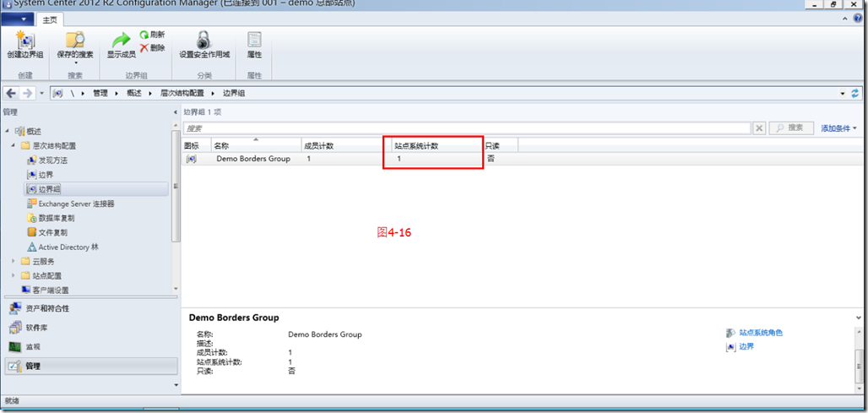This screenshot has height=413, width=868.
Task: Click the 搜索 search button
Action: pos(790,128)
